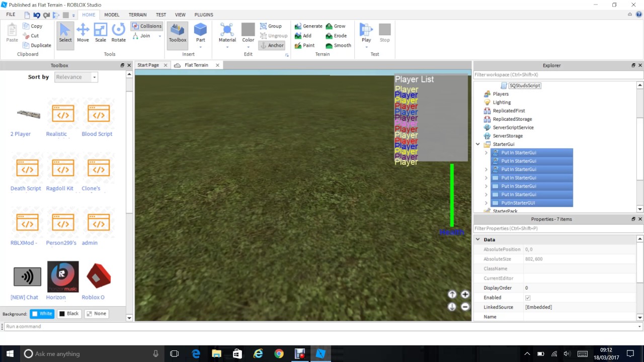
Task: Close the Flat Terrain tab
Action: click(x=217, y=65)
